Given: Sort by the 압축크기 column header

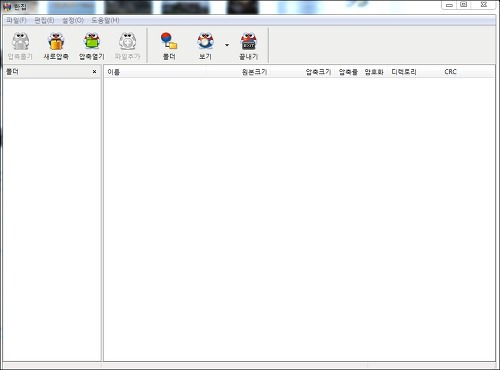Looking at the screenshot, I should point(302,72).
